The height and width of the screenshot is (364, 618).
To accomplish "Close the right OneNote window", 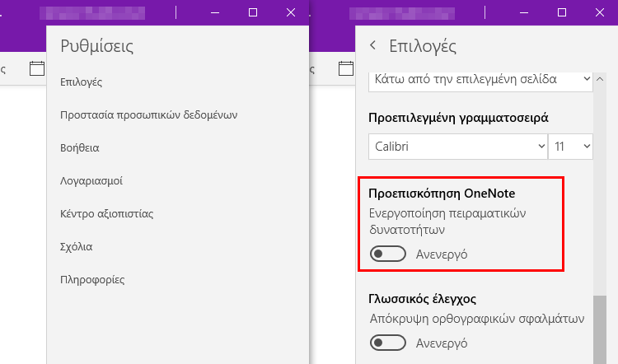I will click(x=600, y=12).
